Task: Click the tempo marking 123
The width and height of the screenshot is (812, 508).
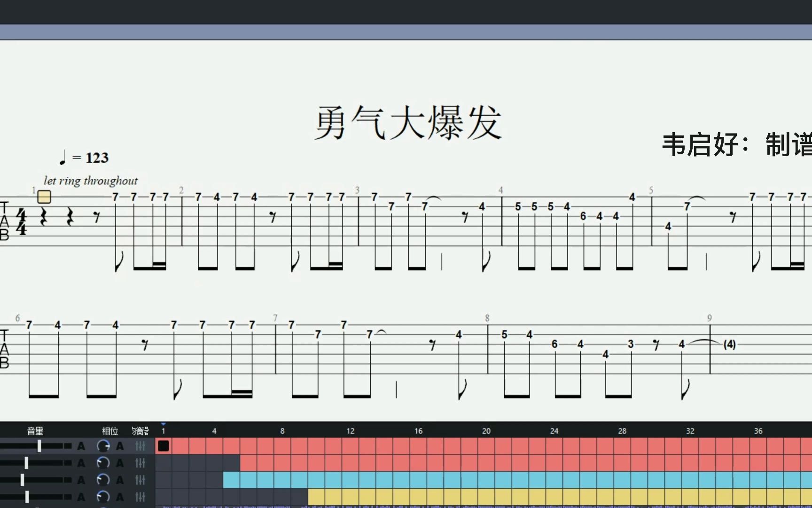Action: coord(97,158)
